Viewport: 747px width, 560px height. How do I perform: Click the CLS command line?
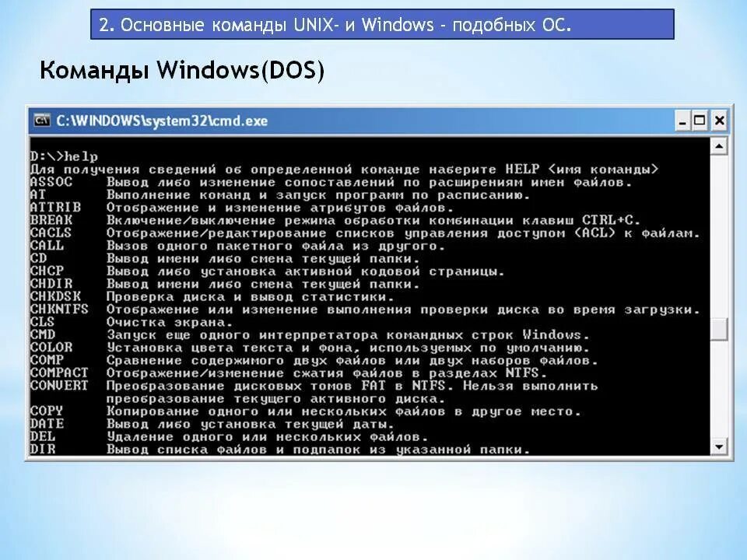click(x=131, y=322)
